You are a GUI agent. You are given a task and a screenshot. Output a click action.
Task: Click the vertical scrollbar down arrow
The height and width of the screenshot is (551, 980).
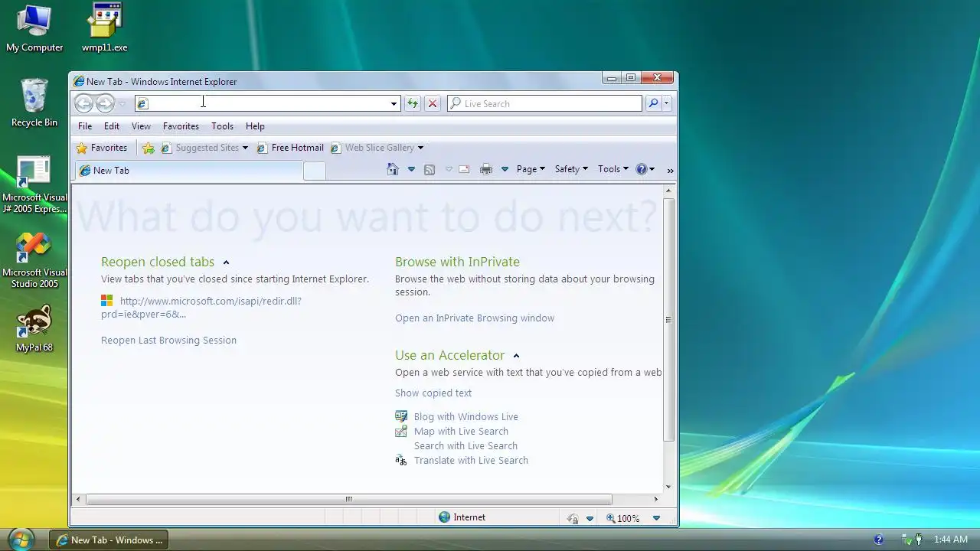pyautogui.click(x=668, y=487)
